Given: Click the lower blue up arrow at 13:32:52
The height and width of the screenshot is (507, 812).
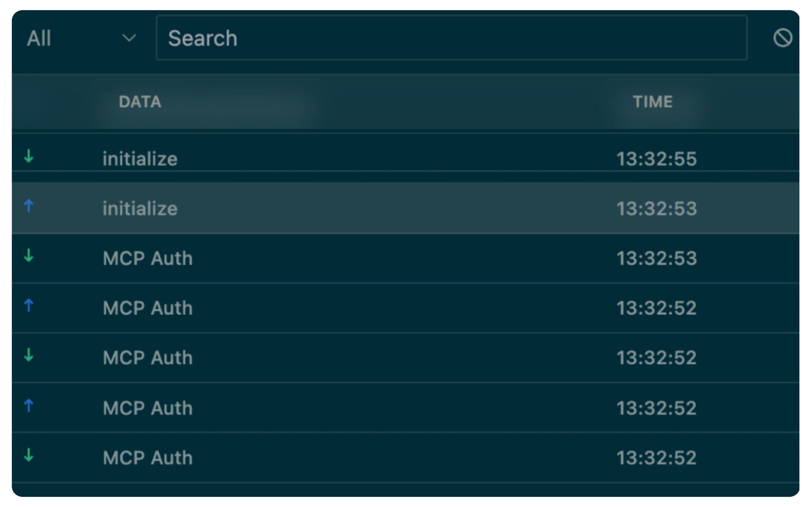Looking at the screenshot, I should click(29, 405).
